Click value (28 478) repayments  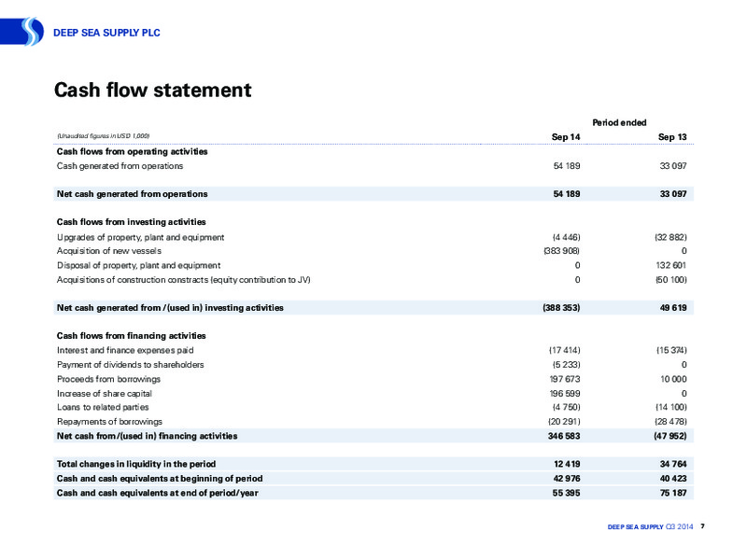[671, 422]
